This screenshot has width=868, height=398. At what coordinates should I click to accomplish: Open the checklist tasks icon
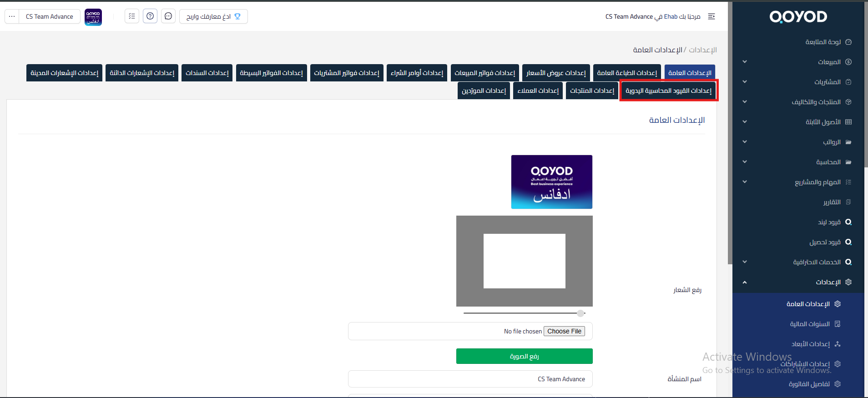click(x=132, y=16)
